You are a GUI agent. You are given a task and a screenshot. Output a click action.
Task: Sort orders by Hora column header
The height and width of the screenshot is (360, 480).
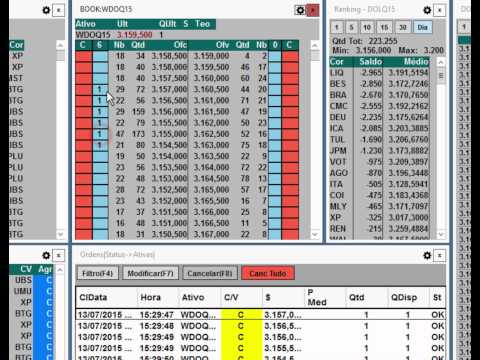[157, 297]
